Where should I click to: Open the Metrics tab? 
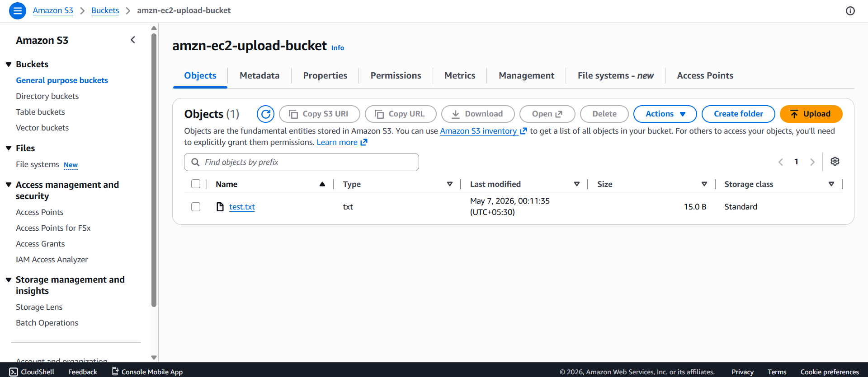[460, 76]
